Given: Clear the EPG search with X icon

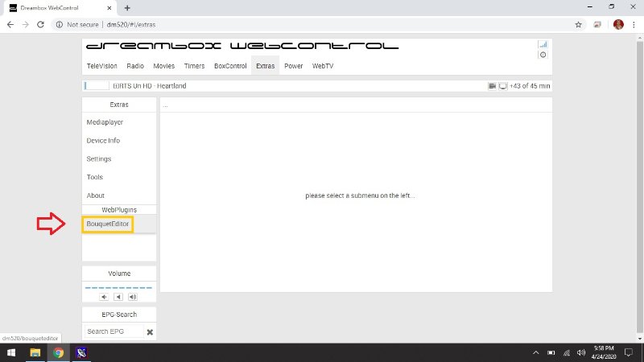Looking at the screenshot, I should [150, 331].
